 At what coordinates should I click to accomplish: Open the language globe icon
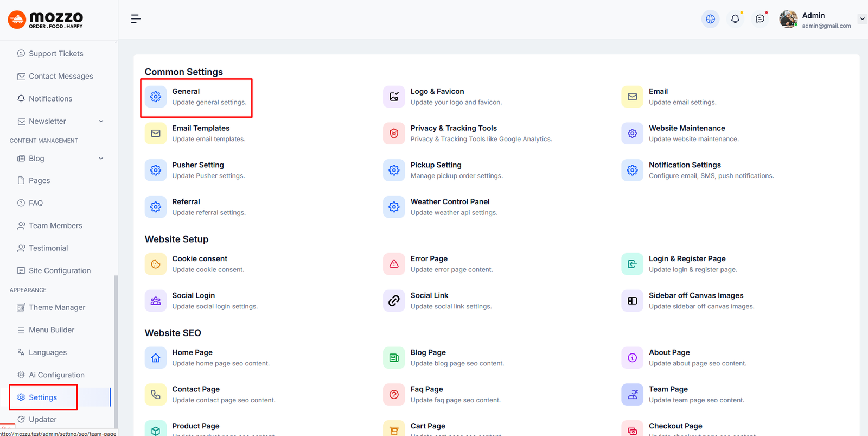click(x=710, y=19)
